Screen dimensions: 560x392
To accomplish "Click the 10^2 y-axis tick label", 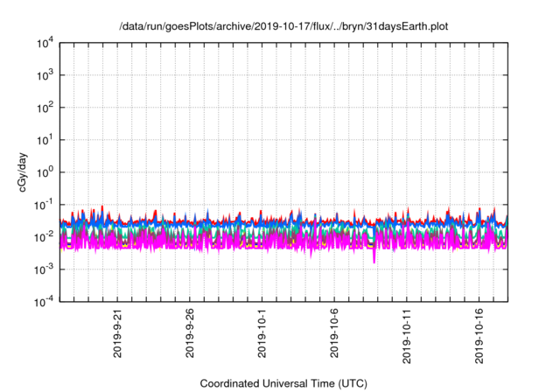I will tap(44, 108).
